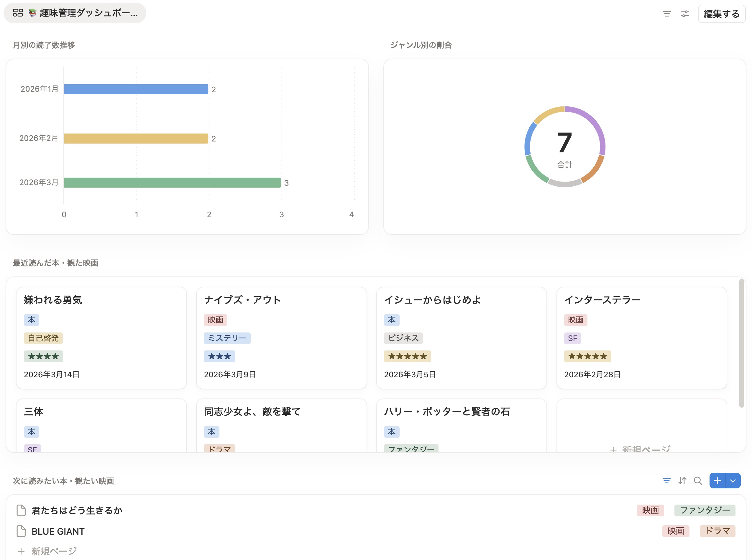The image size is (752, 560).
Task: Click the page icon beside BLUE GIANT
Action: [x=20, y=531]
